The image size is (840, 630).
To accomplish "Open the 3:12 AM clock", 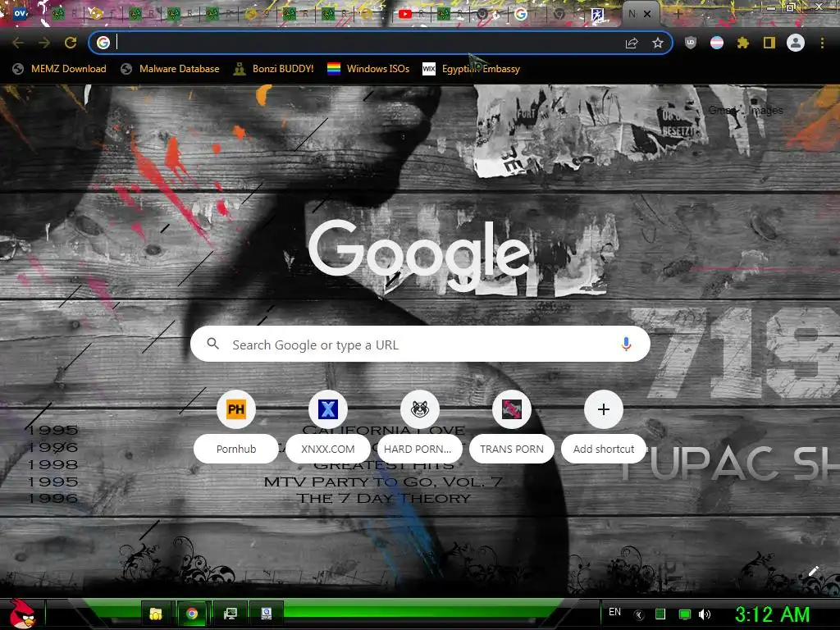I will [772, 614].
